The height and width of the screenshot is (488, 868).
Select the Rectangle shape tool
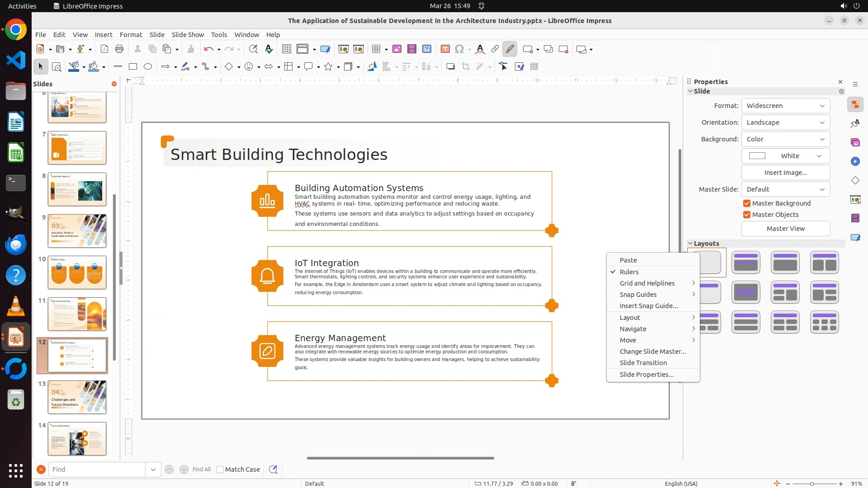[x=133, y=67]
